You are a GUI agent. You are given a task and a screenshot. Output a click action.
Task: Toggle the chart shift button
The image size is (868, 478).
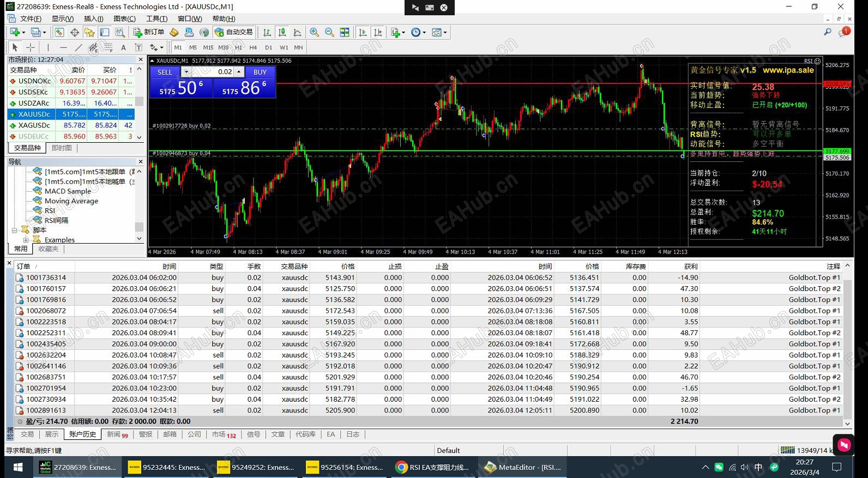(378, 33)
